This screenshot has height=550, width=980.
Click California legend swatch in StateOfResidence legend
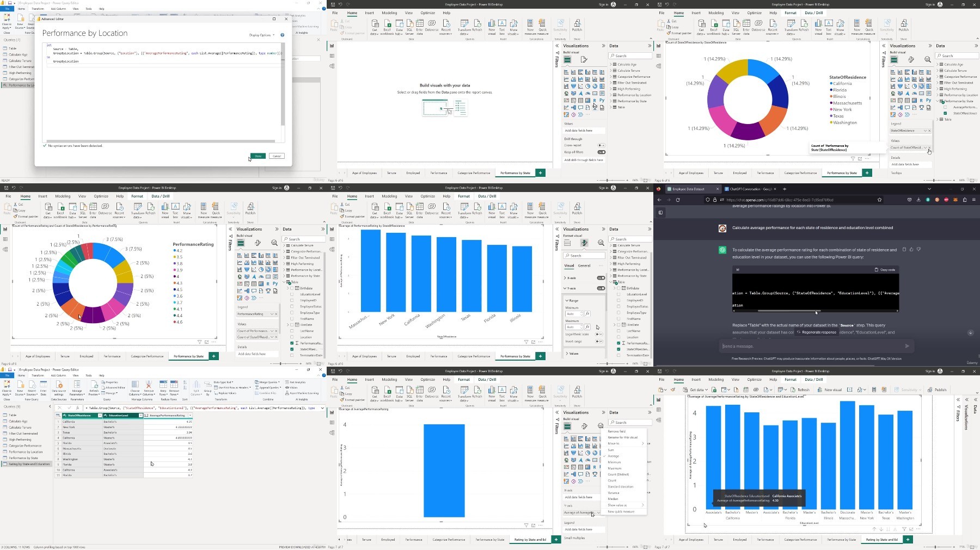[x=831, y=83]
